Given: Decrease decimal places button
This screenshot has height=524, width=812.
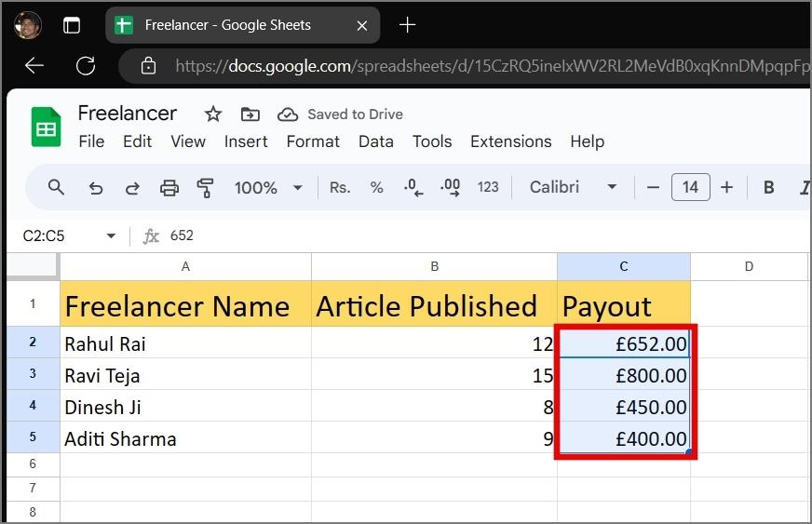Looking at the screenshot, I should pos(413,187).
